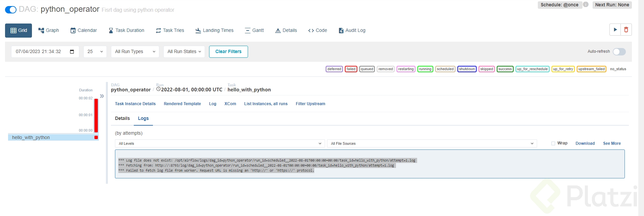Click the removed status legend

click(x=386, y=69)
